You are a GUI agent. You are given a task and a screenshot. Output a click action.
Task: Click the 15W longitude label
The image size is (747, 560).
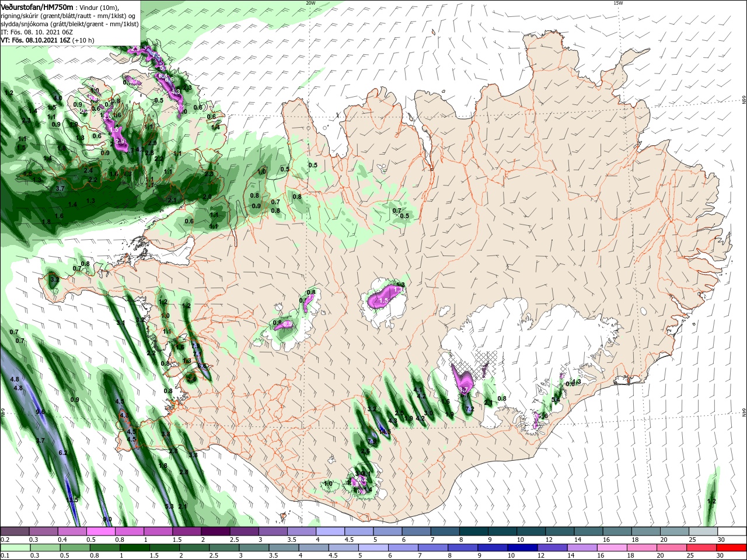[x=618, y=3]
